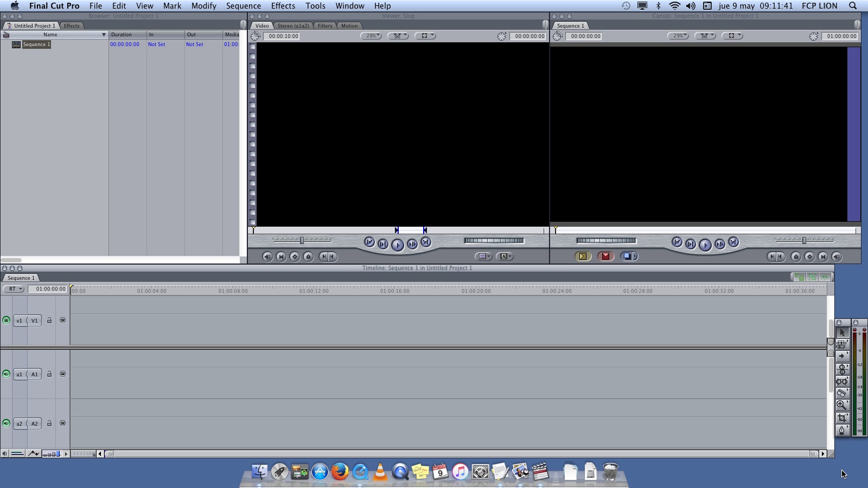The height and width of the screenshot is (488, 868).
Task: Switch to Motion tab in Viewer
Action: [x=349, y=25]
